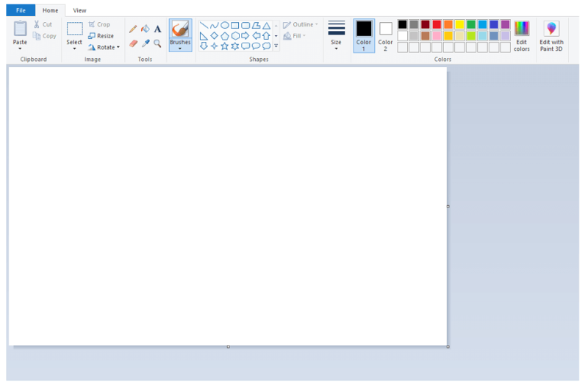Pick the yellow color swatch
This screenshot has width=588, height=389.
pyautogui.click(x=460, y=24)
